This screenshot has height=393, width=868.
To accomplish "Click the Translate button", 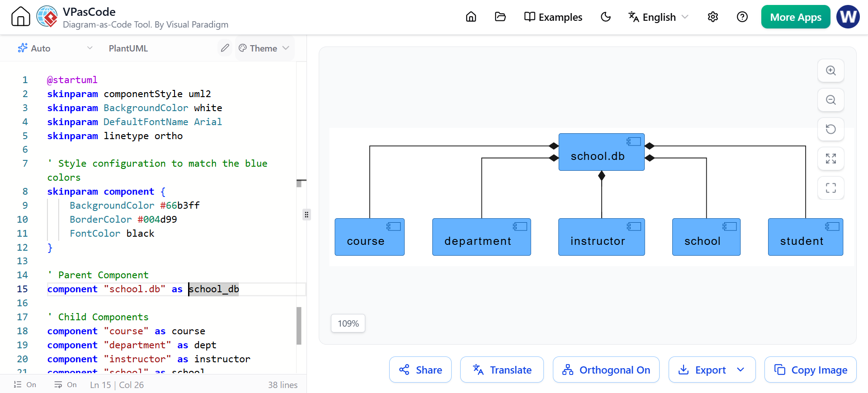I will [x=502, y=370].
